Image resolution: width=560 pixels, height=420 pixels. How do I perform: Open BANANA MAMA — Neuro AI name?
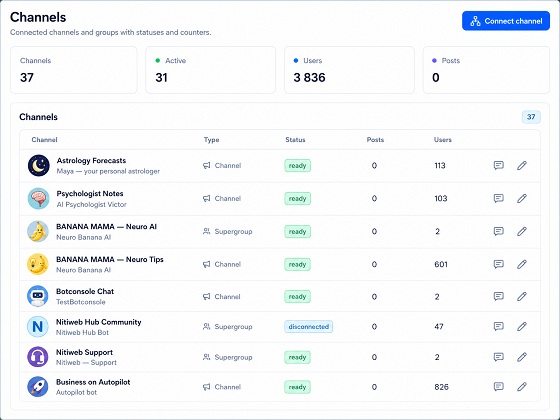coord(106,226)
